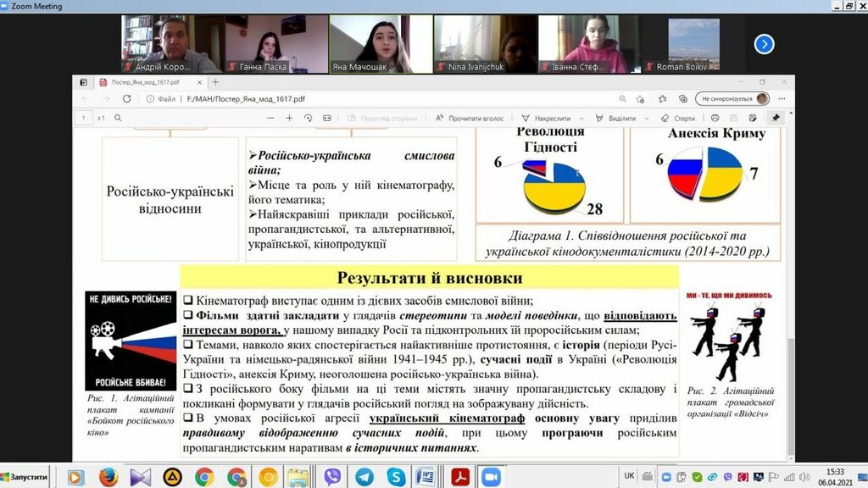Viewport: 868px width, 488px height.
Task: Expand the Виділити highlight options arrow
Action: tap(647, 119)
